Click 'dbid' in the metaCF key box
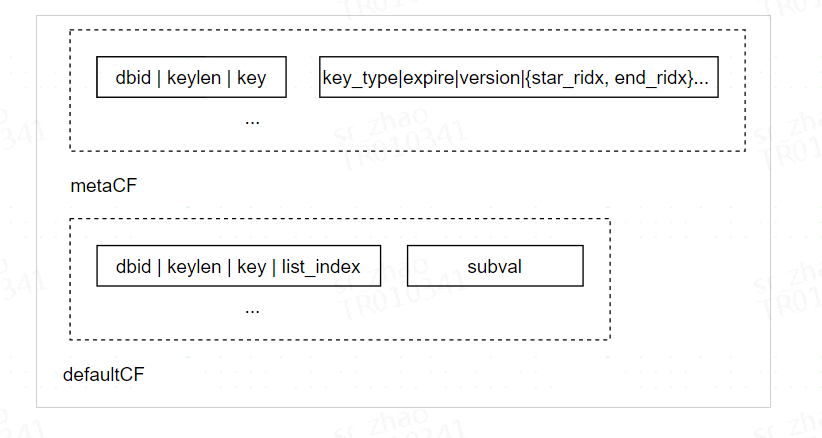This screenshot has width=822, height=438. coord(133,78)
